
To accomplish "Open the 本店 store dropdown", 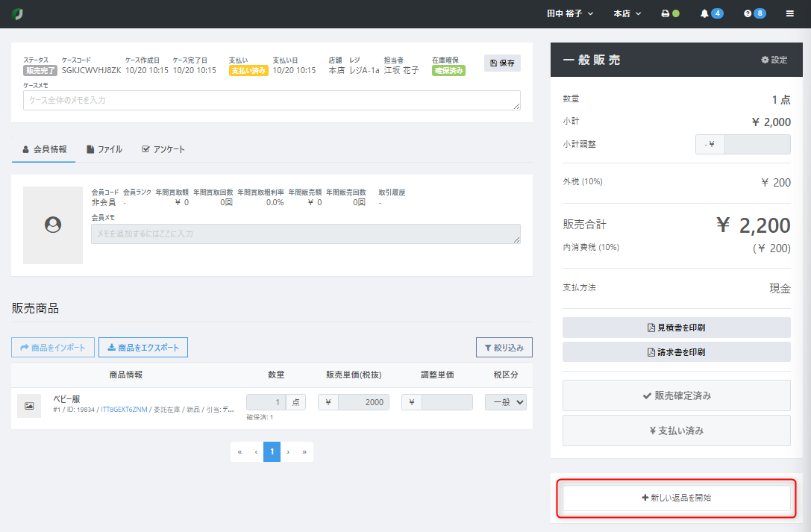I will coord(627,14).
